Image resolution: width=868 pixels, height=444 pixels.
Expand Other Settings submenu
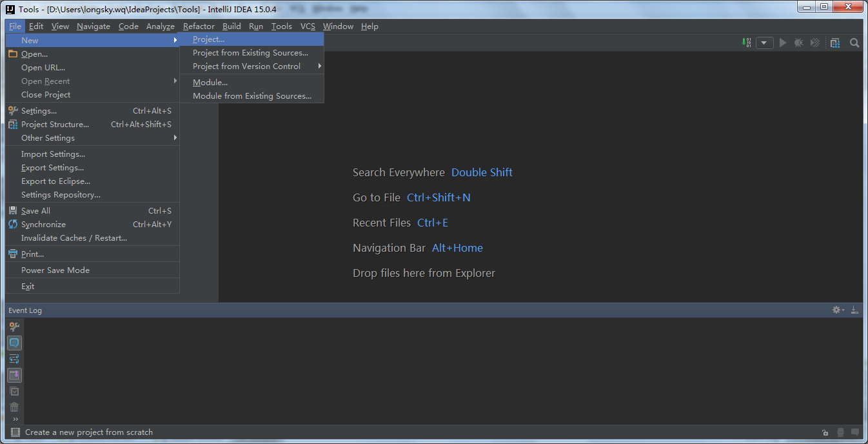pyautogui.click(x=92, y=138)
